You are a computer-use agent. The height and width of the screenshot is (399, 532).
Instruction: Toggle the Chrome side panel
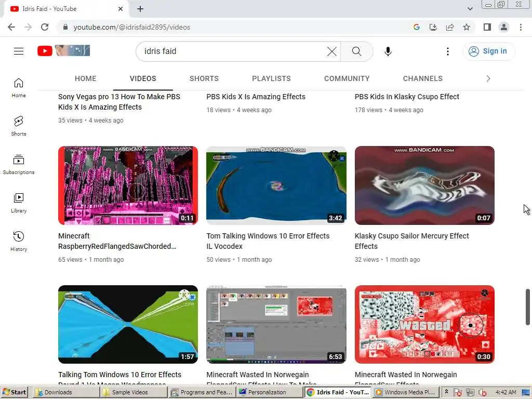pos(487,27)
